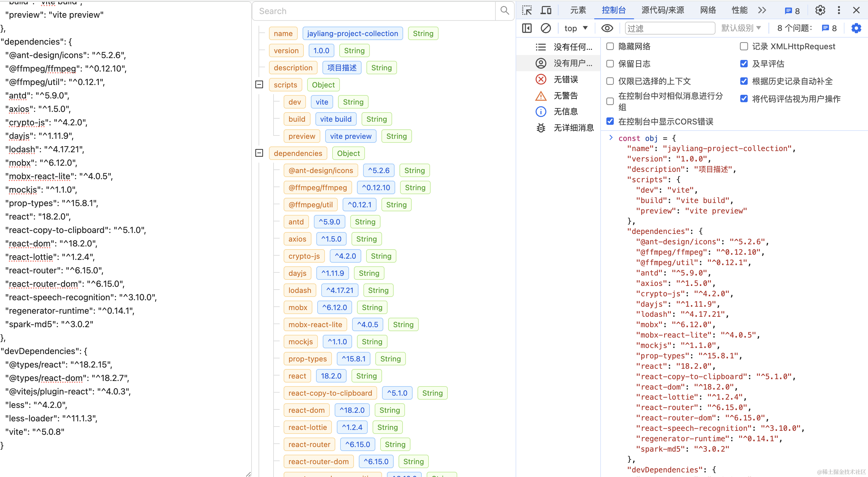Screen dimensions: 868x477
Task: Select the jayliang-project-collection value tag
Action: coord(352,33)
